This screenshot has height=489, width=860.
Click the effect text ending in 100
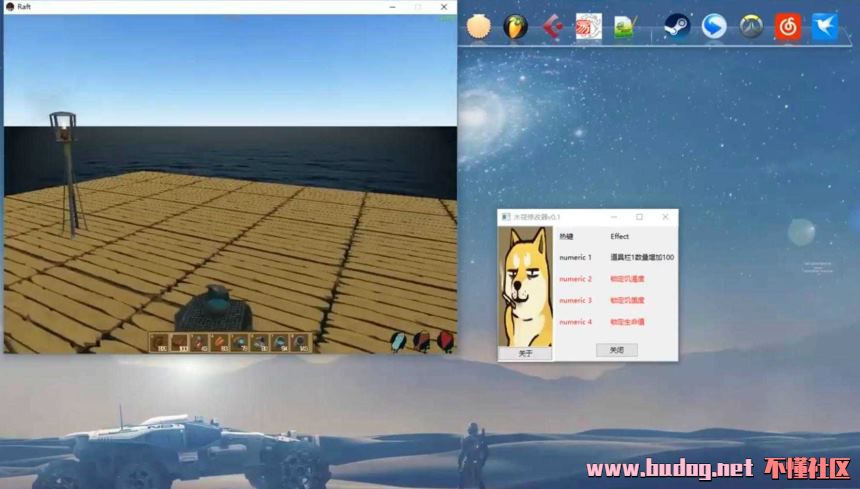[x=642, y=257]
